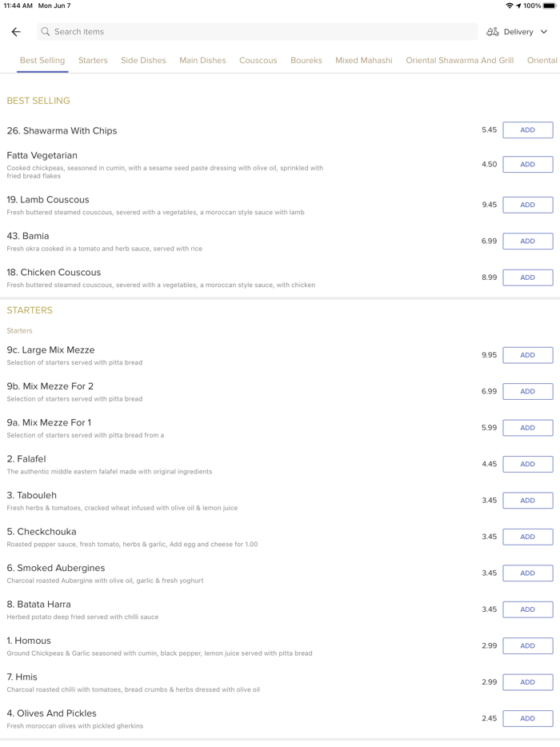This screenshot has height=747, width=560.
Task: Add Fatta Vegetarian to basket
Action: (x=527, y=164)
